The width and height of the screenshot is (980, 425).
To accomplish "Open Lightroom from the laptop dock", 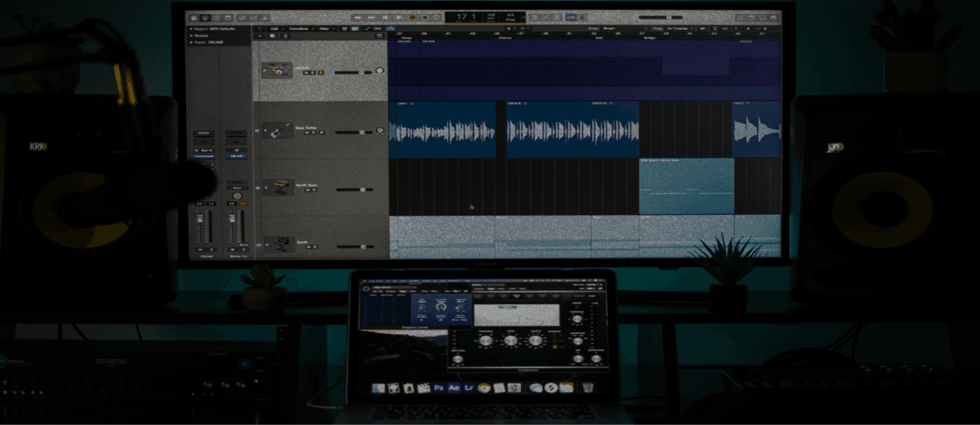I will (x=469, y=388).
